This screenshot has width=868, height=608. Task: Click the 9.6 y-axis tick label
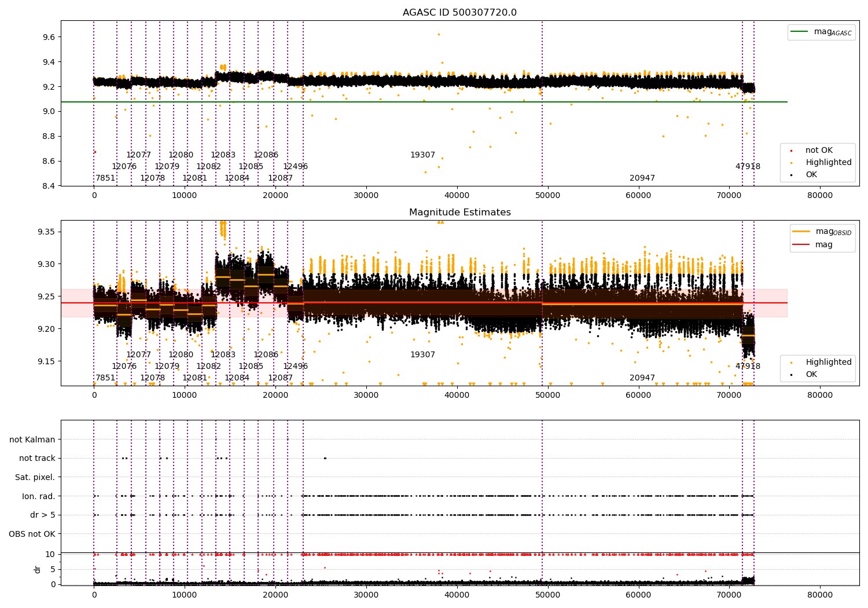coord(49,37)
